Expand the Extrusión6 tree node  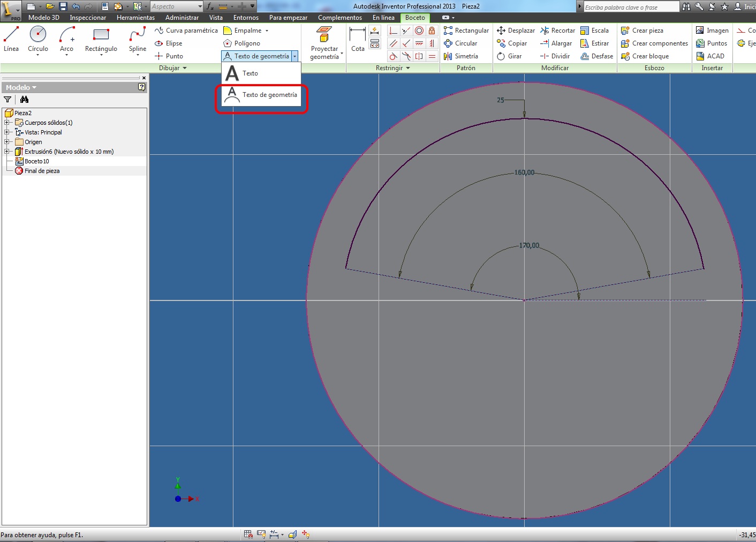pyautogui.click(x=7, y=152)
